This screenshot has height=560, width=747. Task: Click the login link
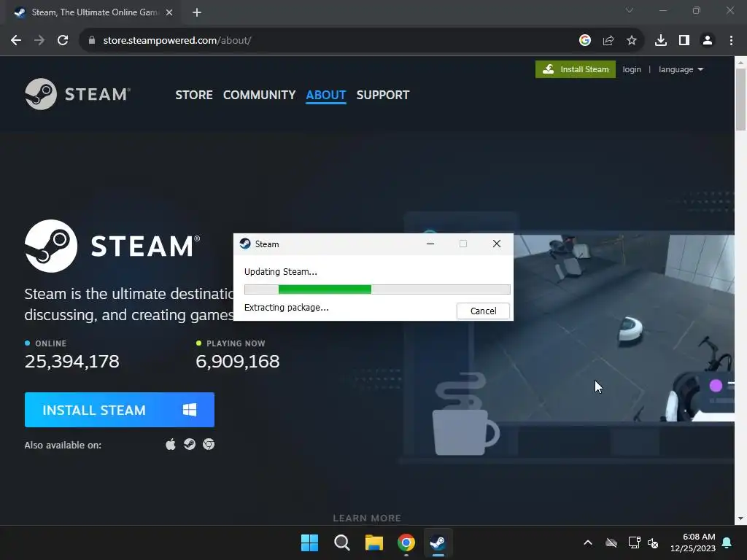tap(632, 69)
